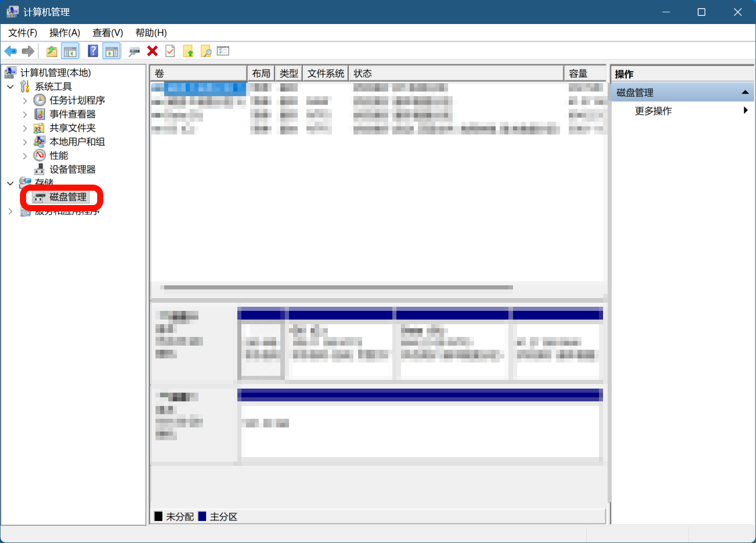756x543 pixels.
Task: Click the magnifier search page icon
Action: 206,51
